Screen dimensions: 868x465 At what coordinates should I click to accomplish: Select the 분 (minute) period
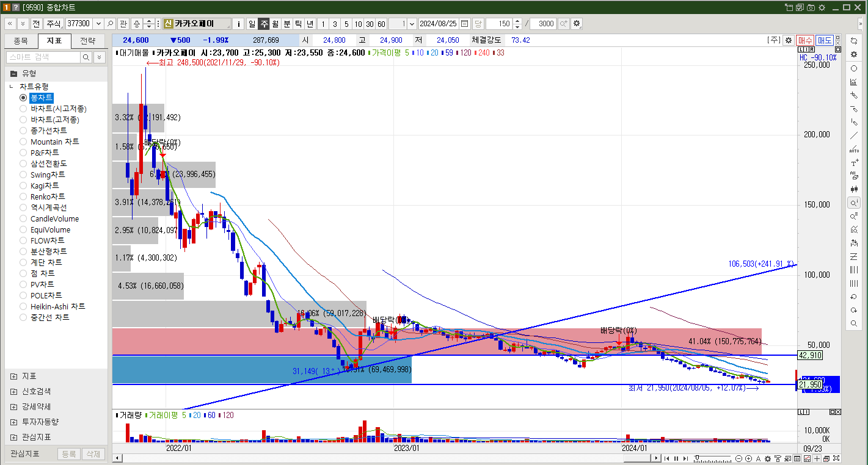(286, 24)
